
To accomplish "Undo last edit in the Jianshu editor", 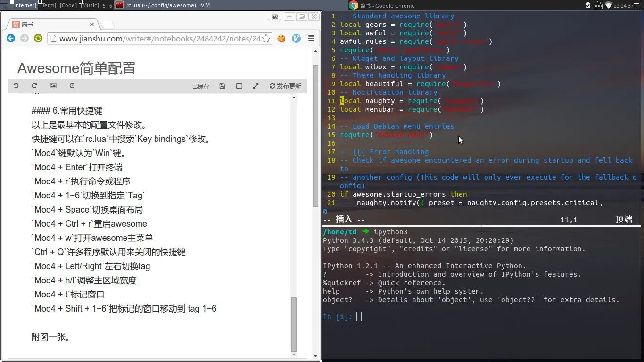I will click(17, 86).
